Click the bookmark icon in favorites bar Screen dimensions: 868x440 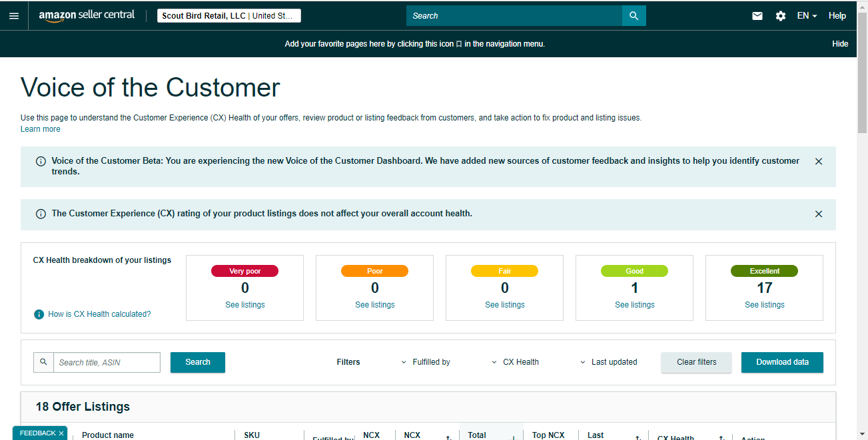coord(459,44)
